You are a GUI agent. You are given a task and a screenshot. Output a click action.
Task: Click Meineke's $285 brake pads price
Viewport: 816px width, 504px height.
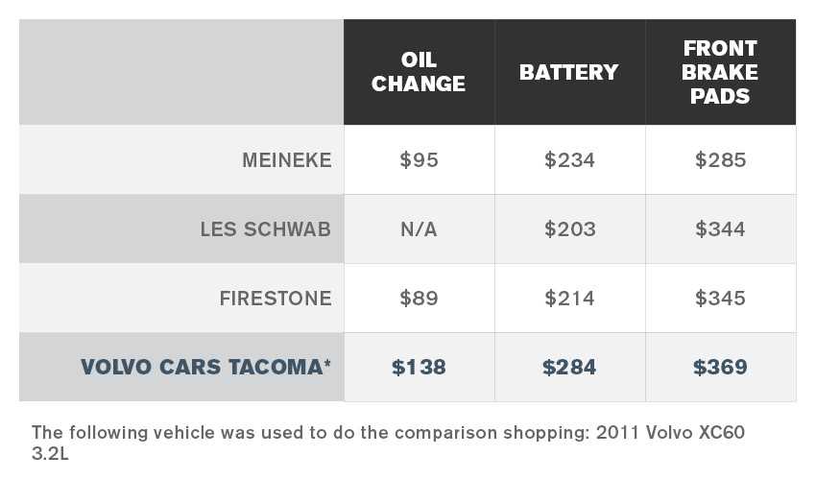click(x=720, y=160)
